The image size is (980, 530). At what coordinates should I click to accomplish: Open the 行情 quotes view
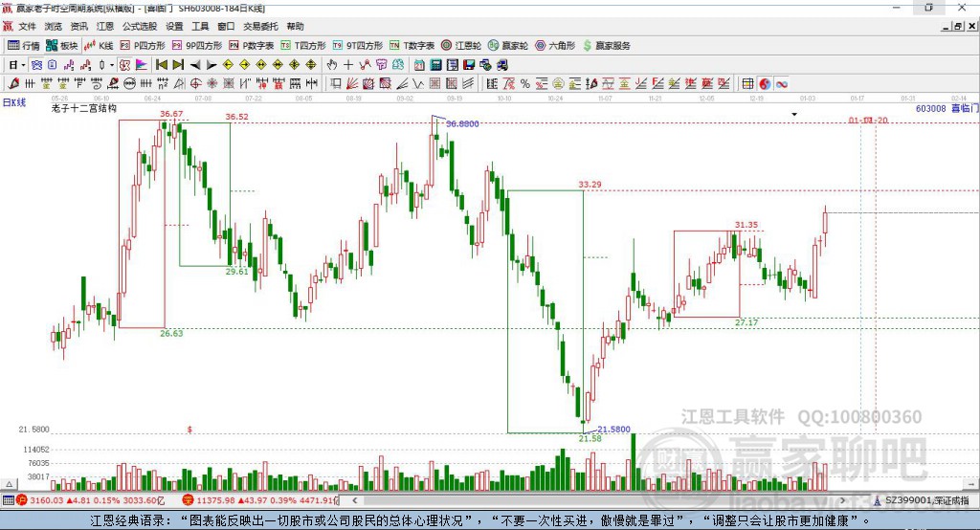(x=24, y=46)
